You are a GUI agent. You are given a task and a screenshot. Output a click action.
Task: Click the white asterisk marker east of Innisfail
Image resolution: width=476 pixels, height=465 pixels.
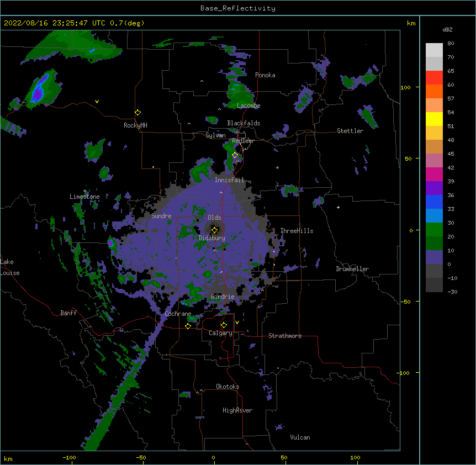point(277,167)
